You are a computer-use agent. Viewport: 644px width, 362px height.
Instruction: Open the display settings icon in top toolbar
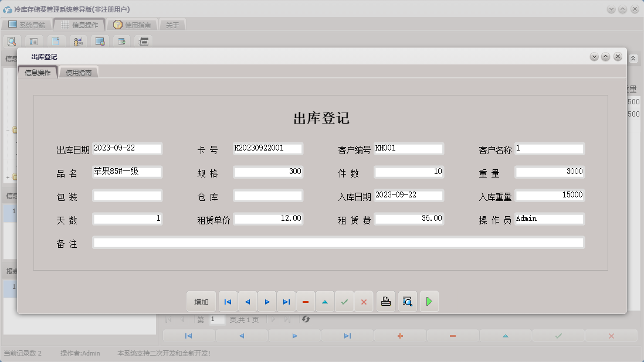pyautogui.click(x=99, y=41)
